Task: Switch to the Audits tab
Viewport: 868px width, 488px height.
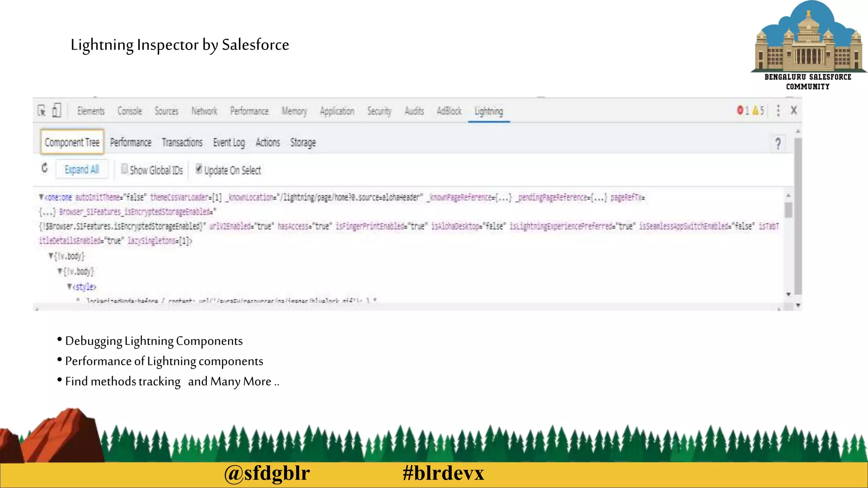Action: click(414, 111)
